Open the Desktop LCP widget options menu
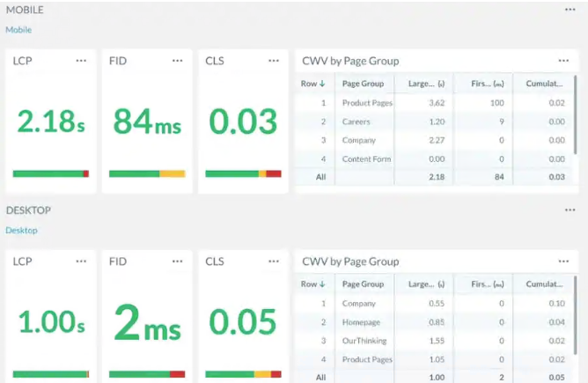This screenshot has height=383, width=588. pos(82,261)
